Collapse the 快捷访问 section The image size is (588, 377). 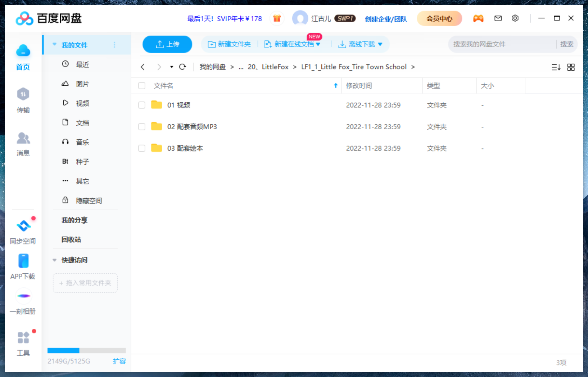54,260
